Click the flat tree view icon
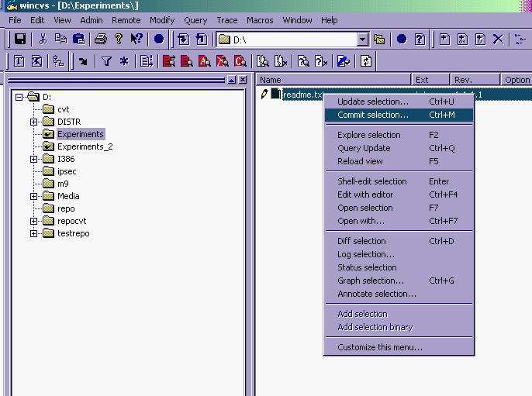532x396 pixels. tap(58, 61)
